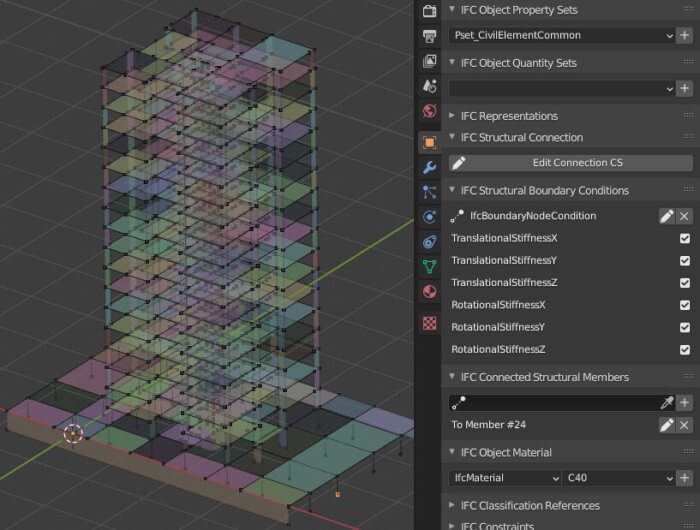Image resolution: width=700 pixels, height=530 pixels.
Task: Open the Output properties printer tab
Action: [429, 36]
